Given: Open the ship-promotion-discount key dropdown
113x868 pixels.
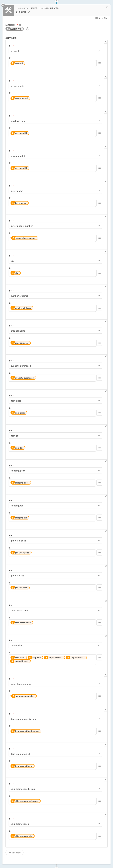Looking at the screenshot, I should (x=55, y=789).
